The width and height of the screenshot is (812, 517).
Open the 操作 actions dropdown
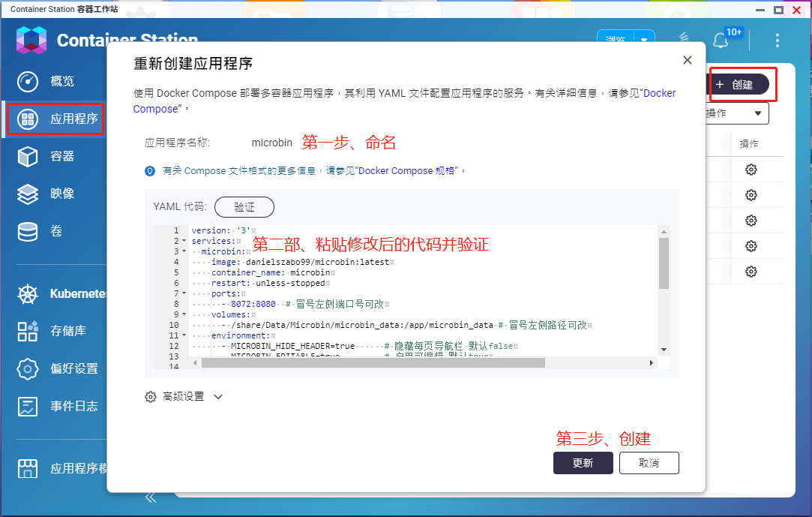pyautogui.click(x=738, y=113)
